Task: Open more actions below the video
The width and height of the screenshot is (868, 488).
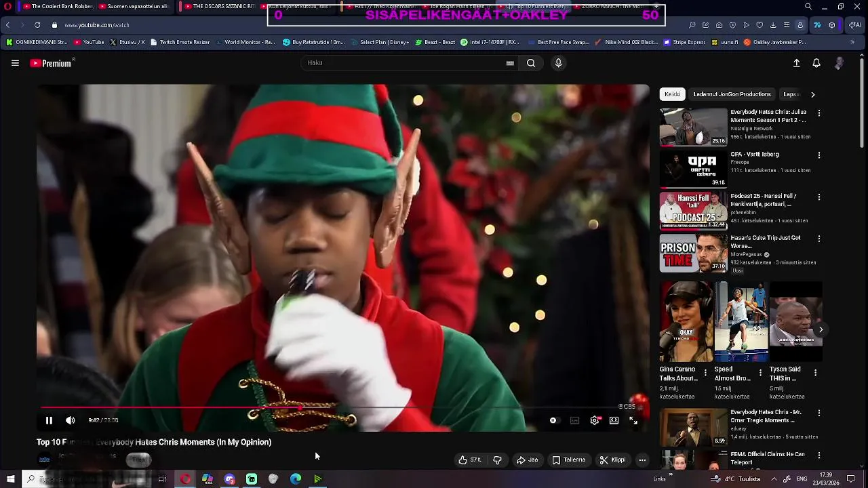Action: click(x=642, y=460)
